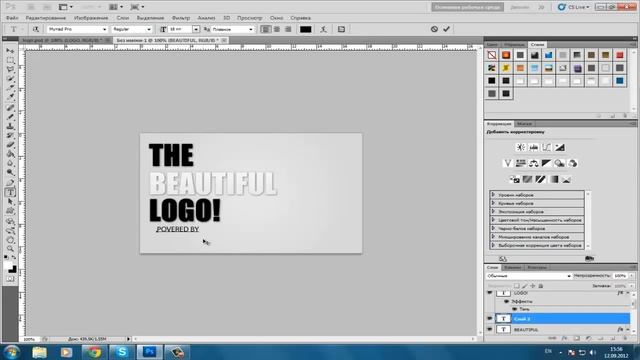Select the Zoom magnifier tool

point(10,249)
